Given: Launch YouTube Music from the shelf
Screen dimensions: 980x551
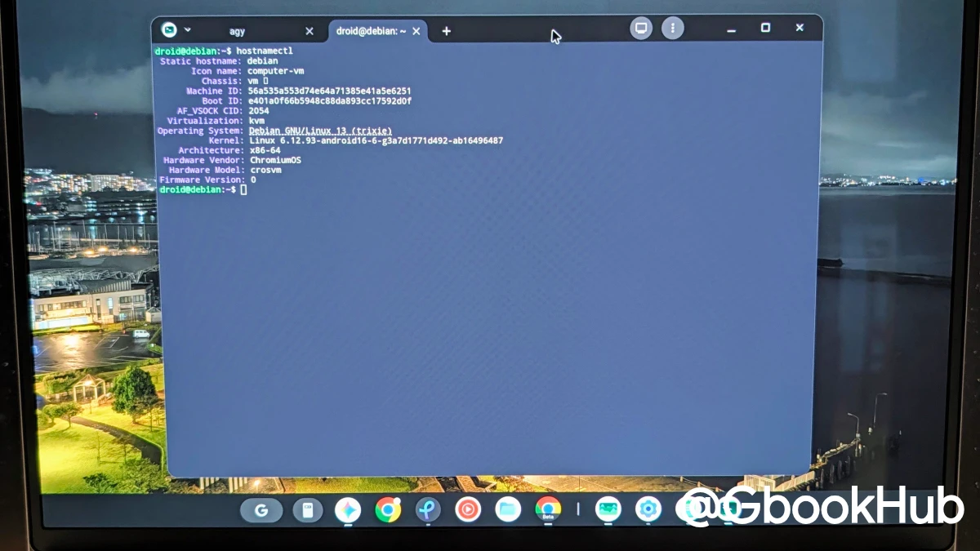Looking at the screenshot, I should tap(468, 510).
